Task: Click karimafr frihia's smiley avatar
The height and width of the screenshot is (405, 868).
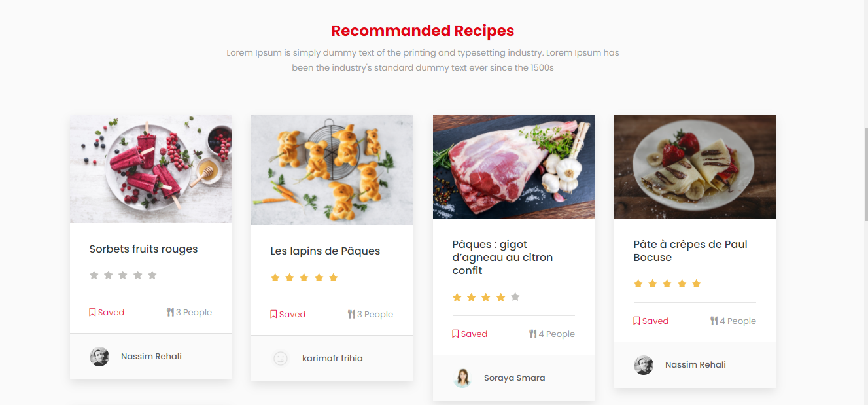Action: 281,359
